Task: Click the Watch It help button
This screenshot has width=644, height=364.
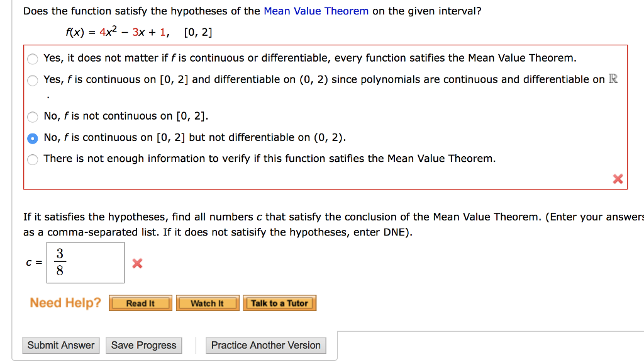Action: tap(208, 303)
